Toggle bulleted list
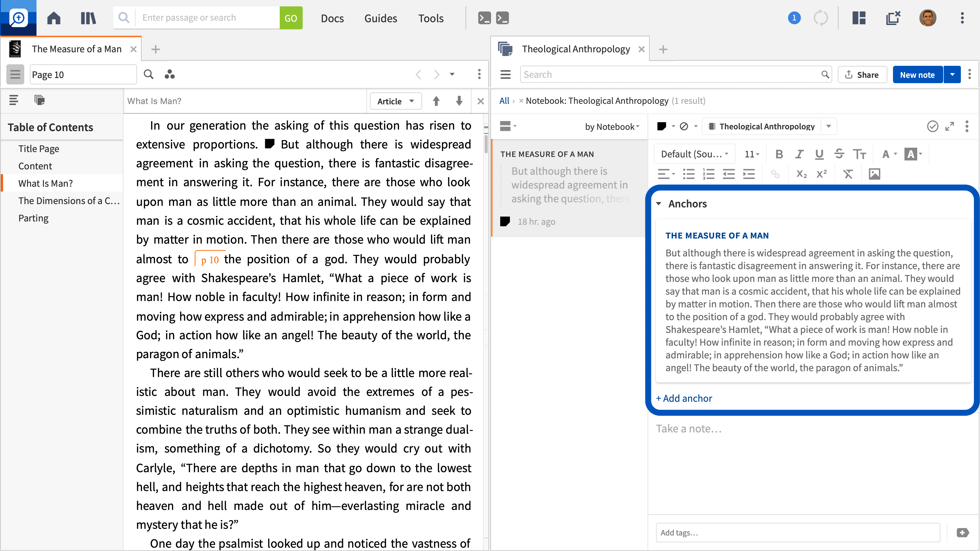Image resolution: width=980 pixels, height=551 pixels. pyautogui.click(x=689, y=174)
